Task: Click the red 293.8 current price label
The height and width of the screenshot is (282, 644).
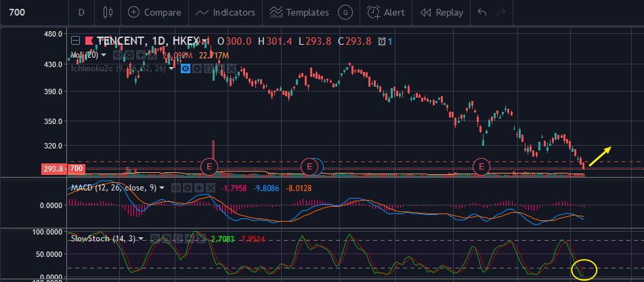Action: click(53, 169)
